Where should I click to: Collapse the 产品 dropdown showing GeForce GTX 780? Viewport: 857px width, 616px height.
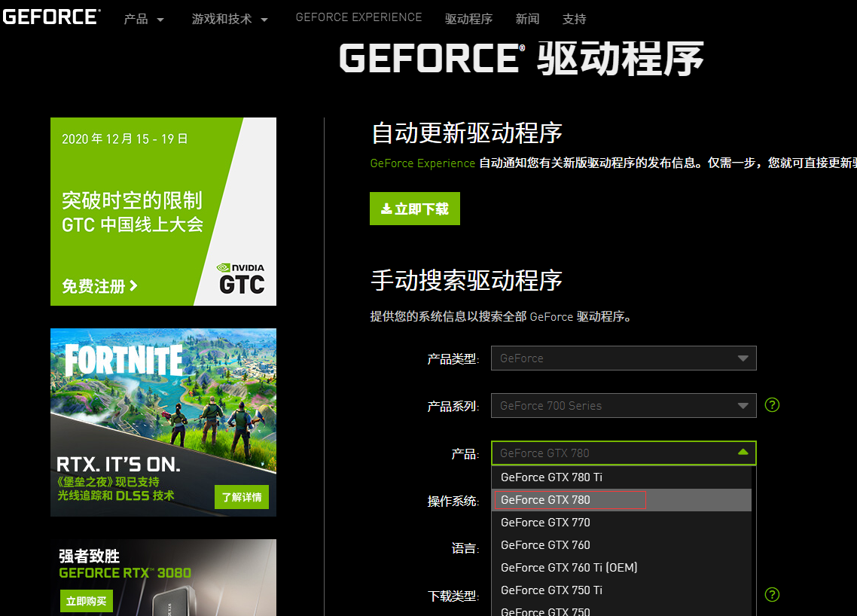pos(623,453)
